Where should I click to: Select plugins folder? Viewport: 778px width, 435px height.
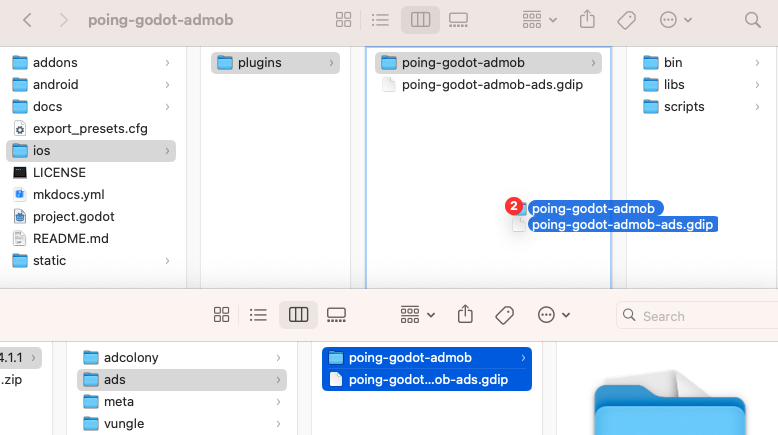(x=275, y=63)
